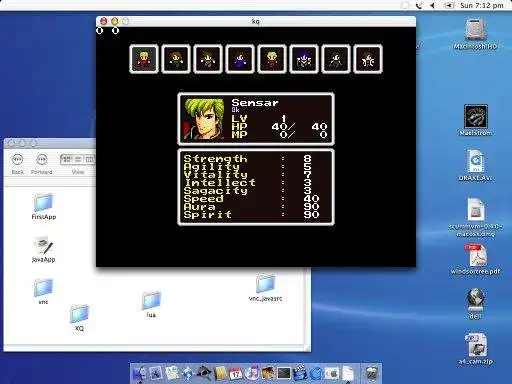Select the a4_cam.zip desktop file
The image size is (512, 384).
click(x=476, y=349)
